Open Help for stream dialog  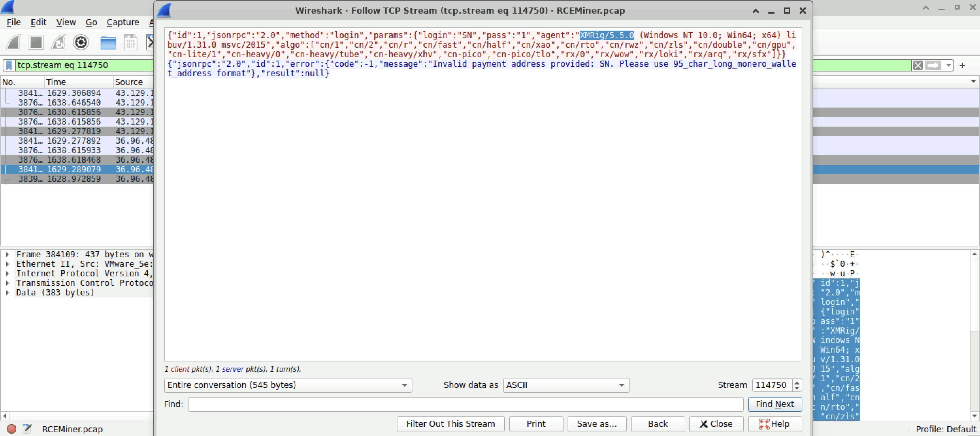coord(774,424)
